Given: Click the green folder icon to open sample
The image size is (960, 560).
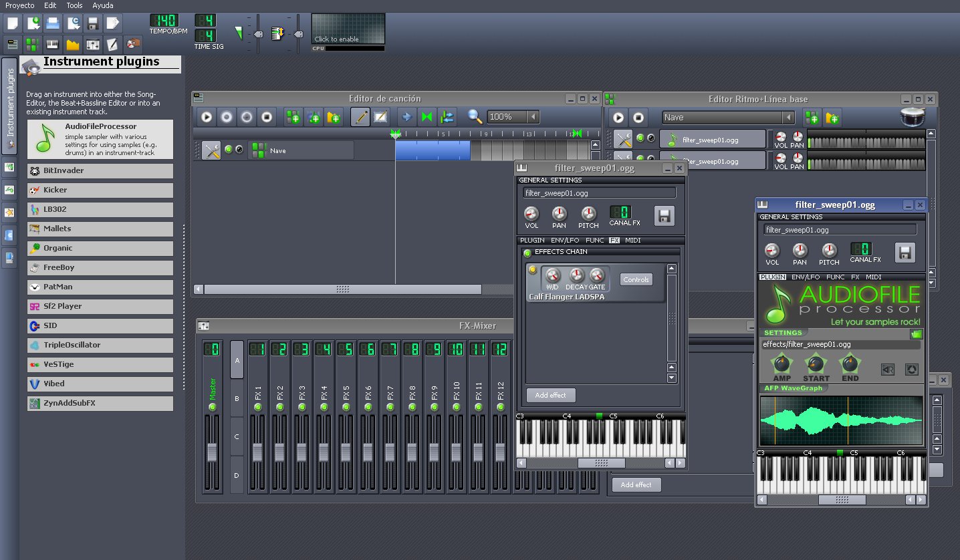Looking at the screenshot, I should click(916, 333).
